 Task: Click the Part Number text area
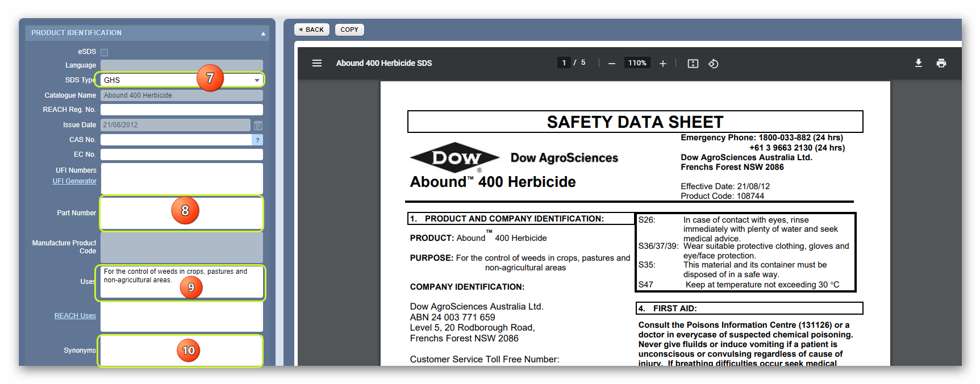click(182, 213)
